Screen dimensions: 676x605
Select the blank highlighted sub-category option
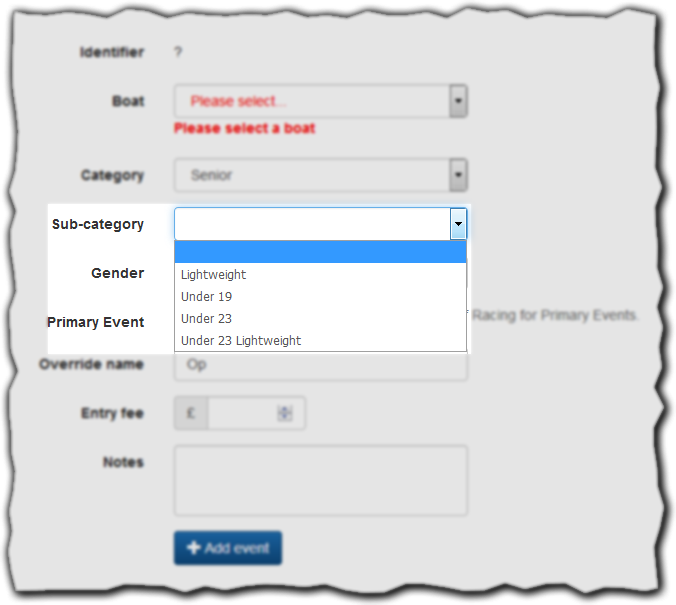click(320, 252)
